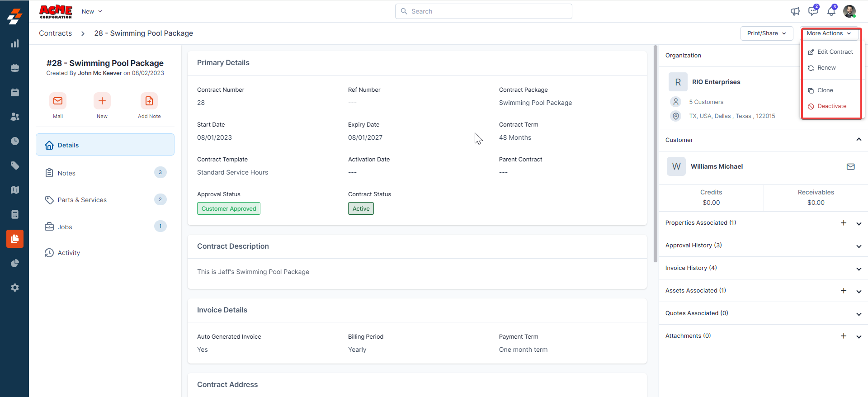This screenshot has width=868, height=397.
Task: Click the Search input field
Action: coord(484,11)
